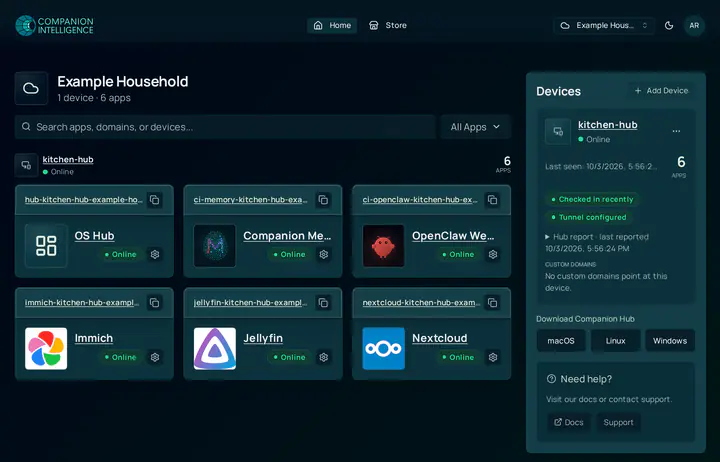Click the Jellyfin triangle app icon
The height and width of the screenshot is (462, 720).
click(215, 349)
